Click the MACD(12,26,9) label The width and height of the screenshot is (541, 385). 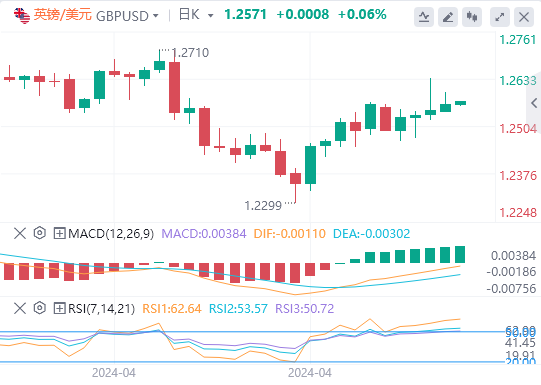[111, 234]
